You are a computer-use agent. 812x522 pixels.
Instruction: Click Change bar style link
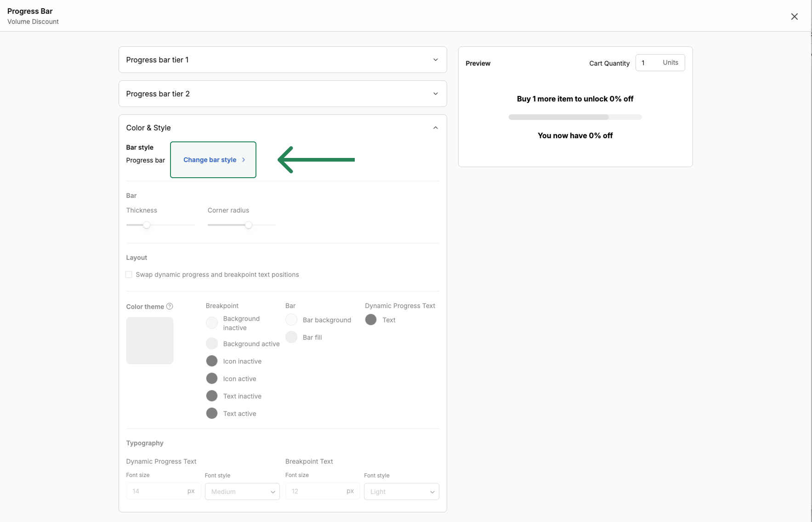pos(214,160)
